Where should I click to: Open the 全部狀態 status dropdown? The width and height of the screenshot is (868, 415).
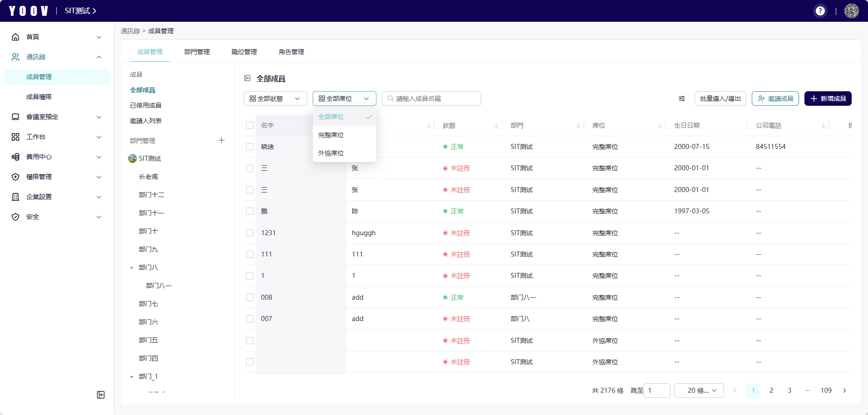click(x=276, y=99)
